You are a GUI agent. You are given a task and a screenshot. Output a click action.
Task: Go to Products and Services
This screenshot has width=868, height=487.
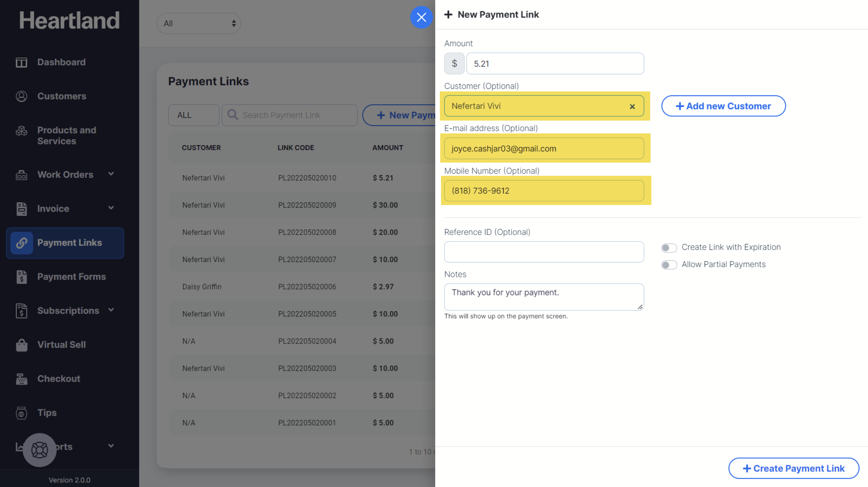[x=66, y=135]
